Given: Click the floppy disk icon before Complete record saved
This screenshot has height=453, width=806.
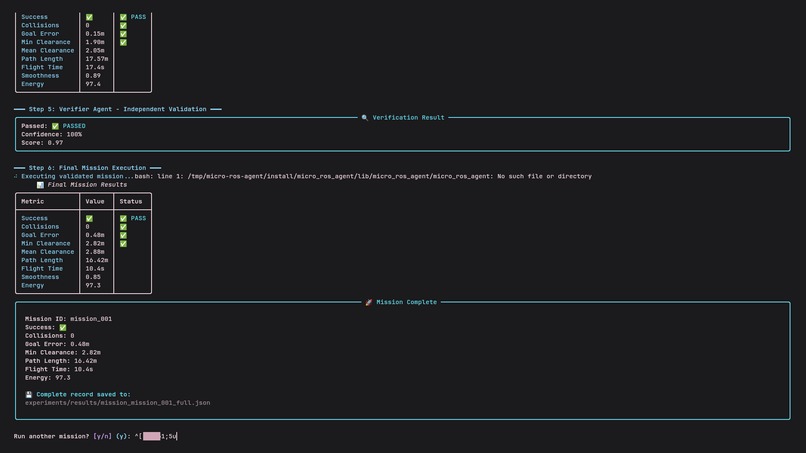Looking at the screenshot, I should [x=29, y=395].
